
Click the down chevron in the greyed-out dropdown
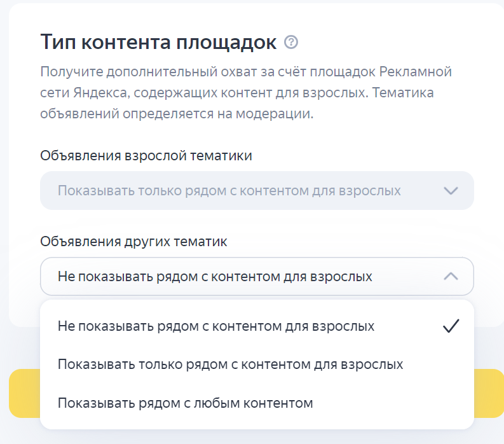451,190
